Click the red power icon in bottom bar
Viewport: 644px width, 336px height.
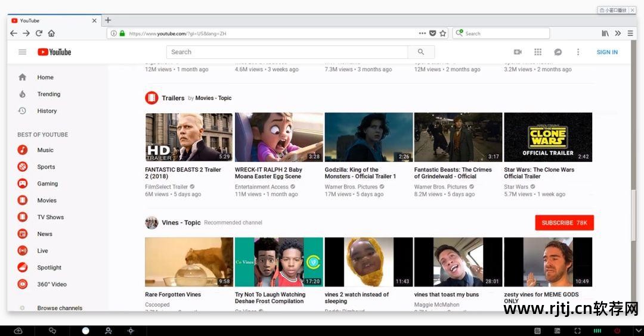617,330
